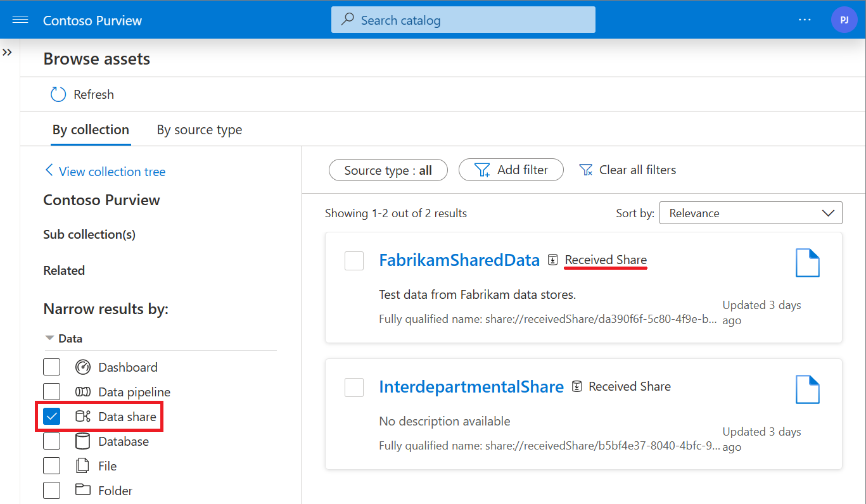
Task: Select the By collection tab
Action: pos(91,129)
